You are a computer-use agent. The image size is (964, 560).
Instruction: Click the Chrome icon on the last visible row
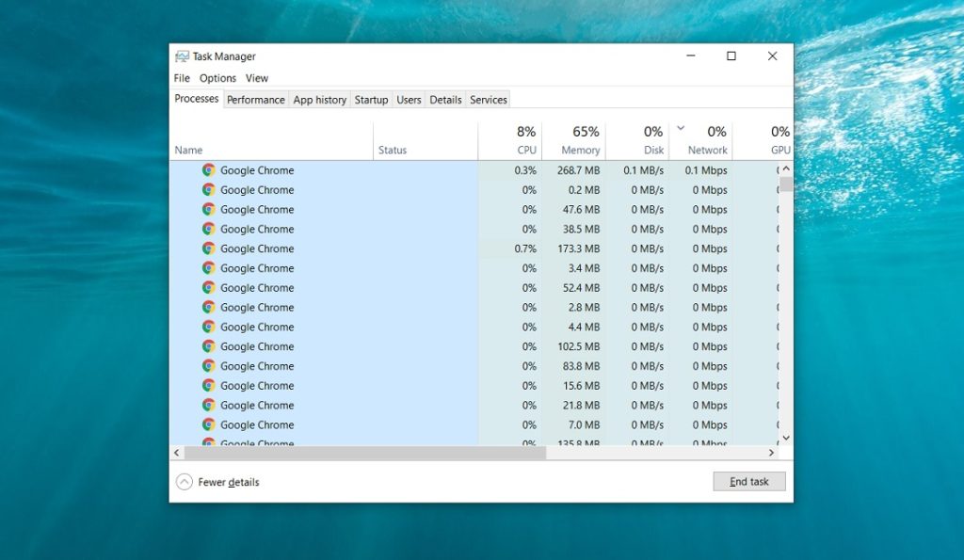[x=209, y=440]
